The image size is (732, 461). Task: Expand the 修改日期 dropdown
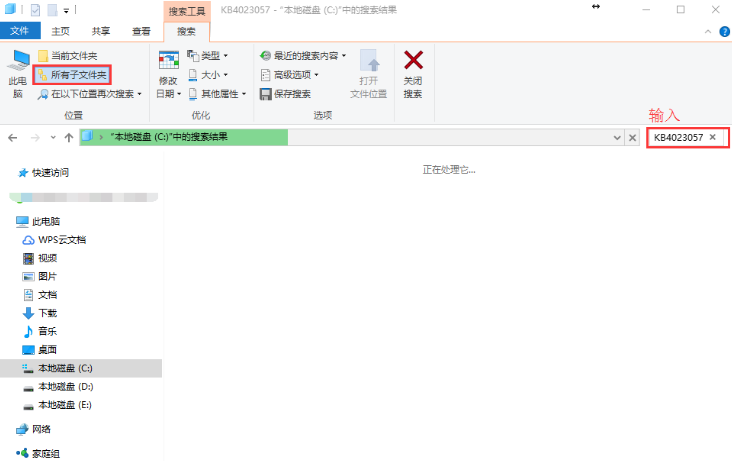(x=168, y=87)
